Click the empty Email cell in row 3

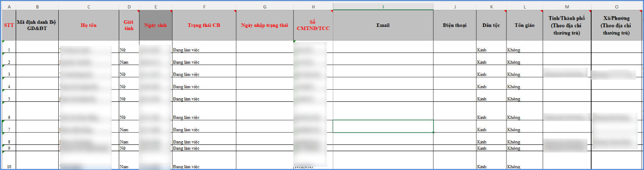(383, 71)
